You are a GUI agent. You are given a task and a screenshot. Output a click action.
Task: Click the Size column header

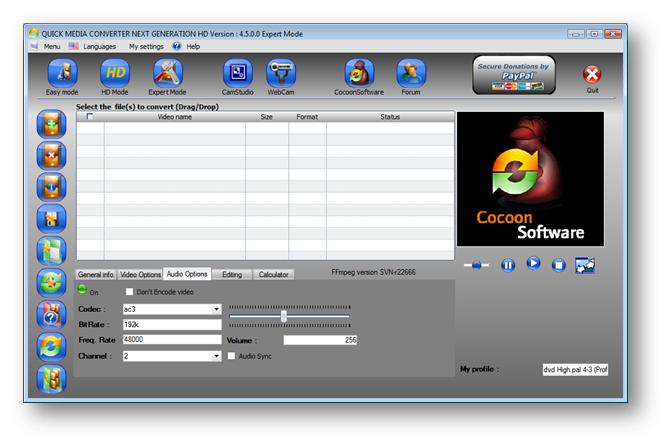click(267, 117)
